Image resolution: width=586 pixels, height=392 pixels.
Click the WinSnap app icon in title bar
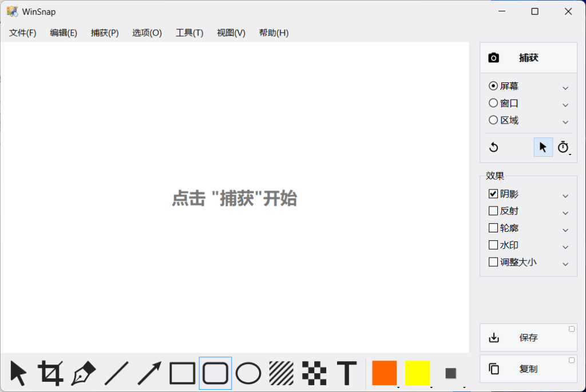pyautogui.click(x=12, y=11)
